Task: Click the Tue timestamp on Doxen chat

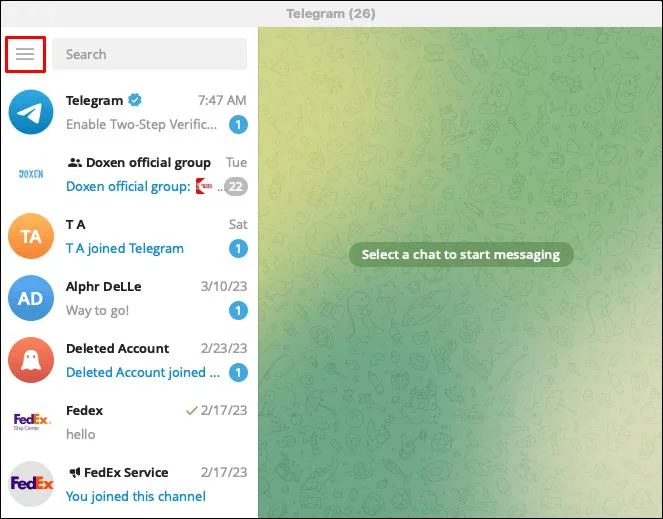Action: point(236,162)
